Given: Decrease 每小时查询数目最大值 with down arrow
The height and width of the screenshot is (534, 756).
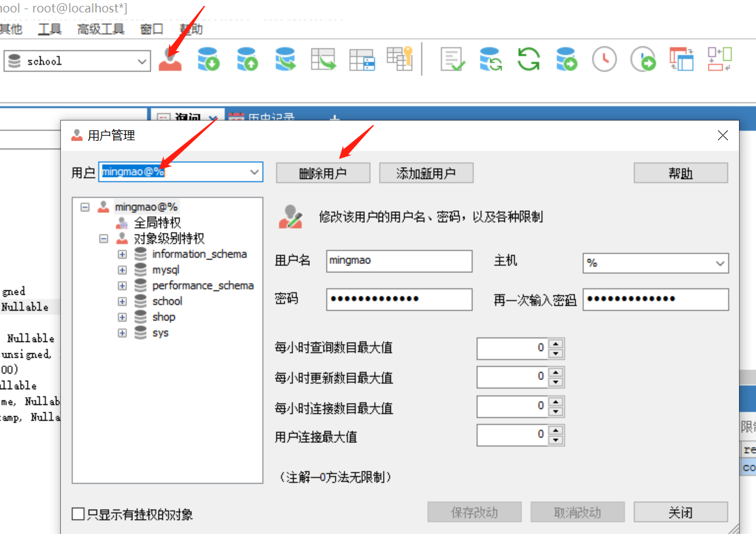Looking at the screenshot, I should [x=556, y=354].
